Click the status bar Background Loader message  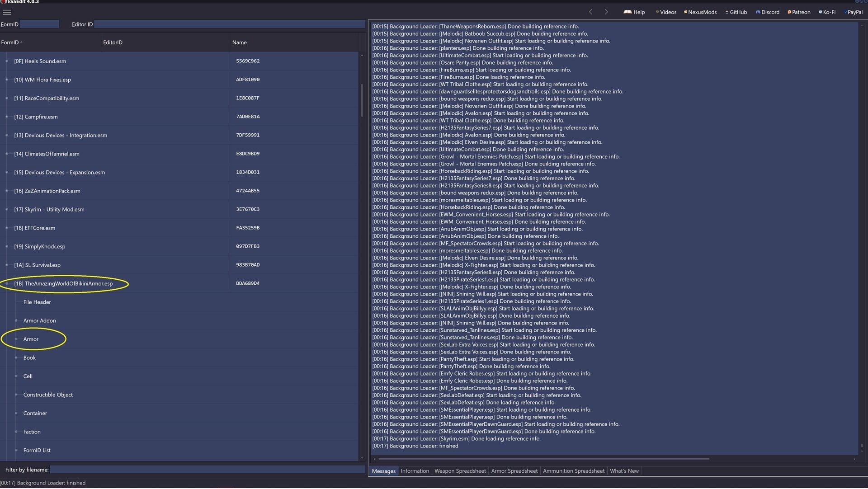43,483
